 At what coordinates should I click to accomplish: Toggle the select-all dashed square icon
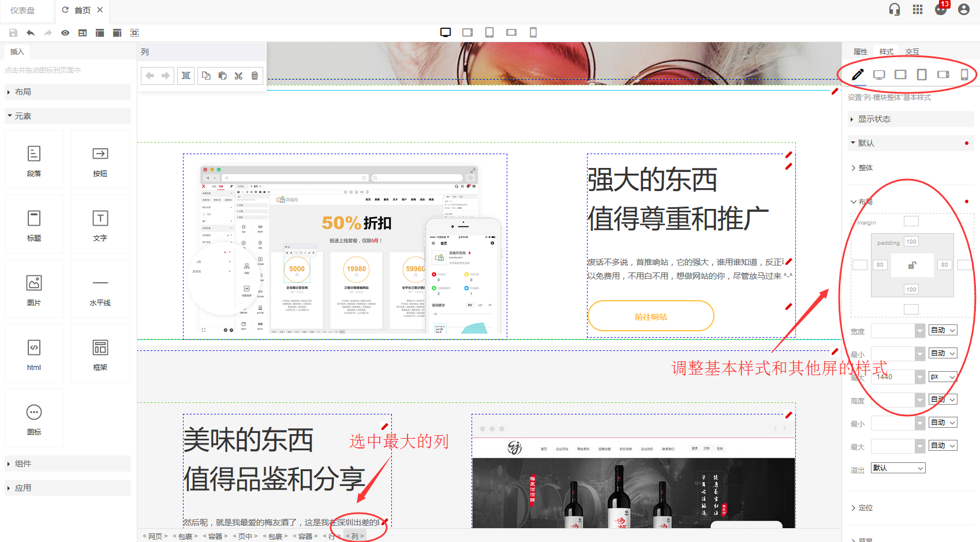[x=134, y=33]
